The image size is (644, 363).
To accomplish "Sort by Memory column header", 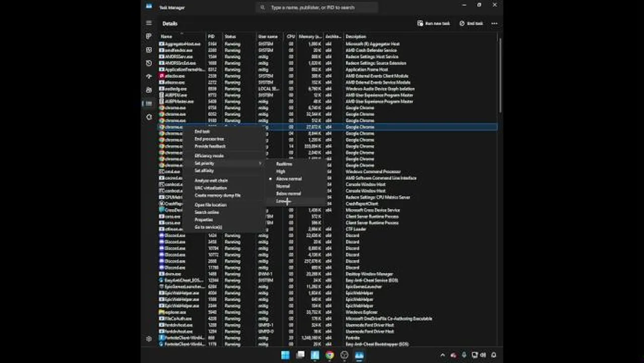I will pos(310,36).
